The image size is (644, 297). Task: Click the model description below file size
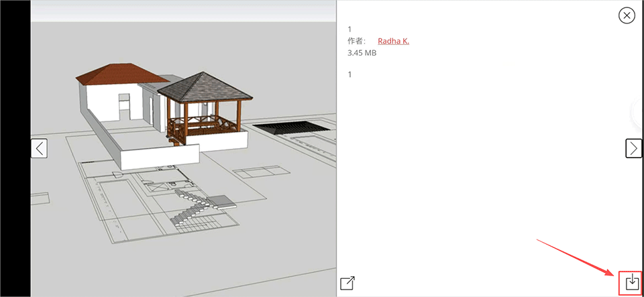click(x=350, y=74)
